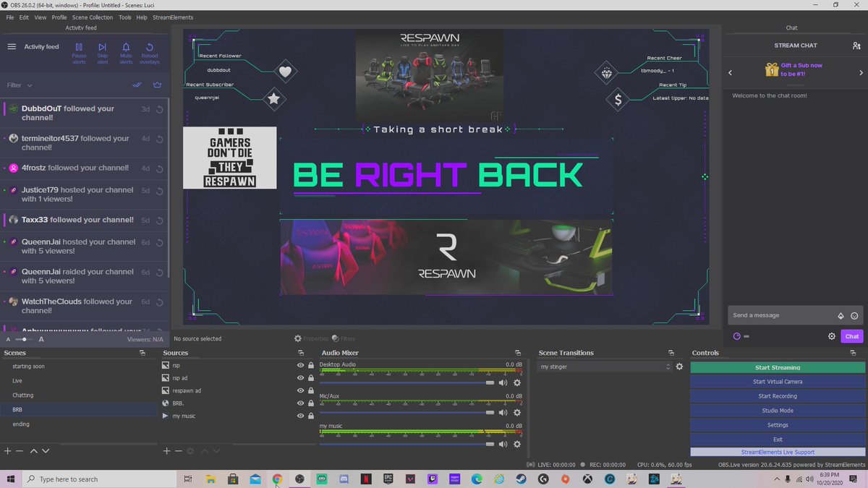The width and height of the screenshot is (868, 488).
Task: Click the channel points icon in chat
Action: [x=737, y=336]
